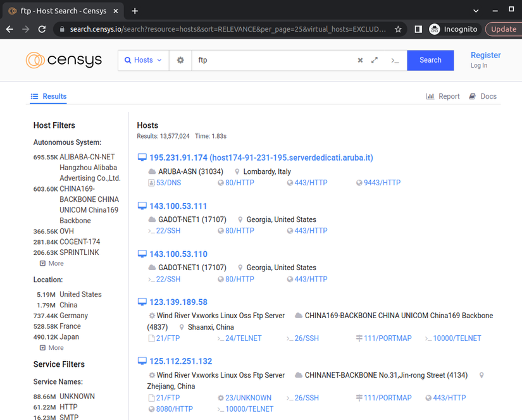
Task: Open the Report tab
Action: tap(443, 96)
